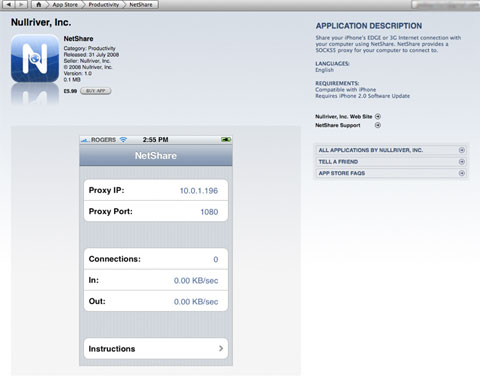This screenshot has height=379, width=480.
Task: Open NetShare Support link
Action: [338, 125]
